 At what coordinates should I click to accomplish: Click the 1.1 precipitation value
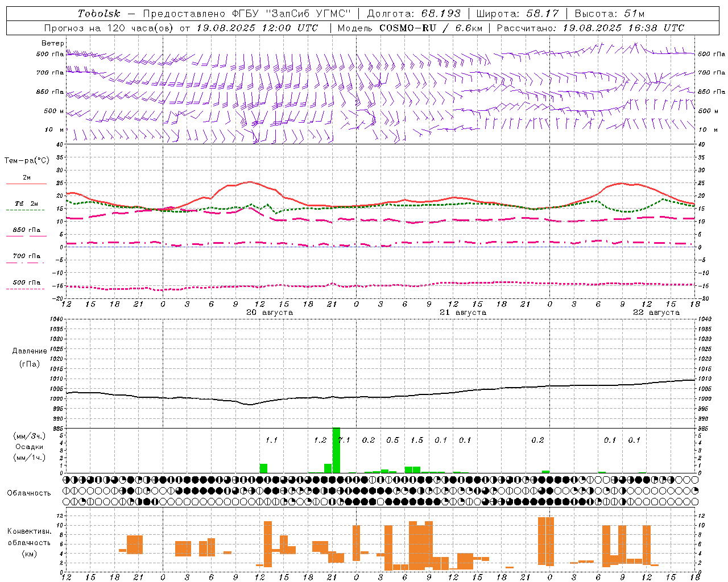click(x=271, y=440)
